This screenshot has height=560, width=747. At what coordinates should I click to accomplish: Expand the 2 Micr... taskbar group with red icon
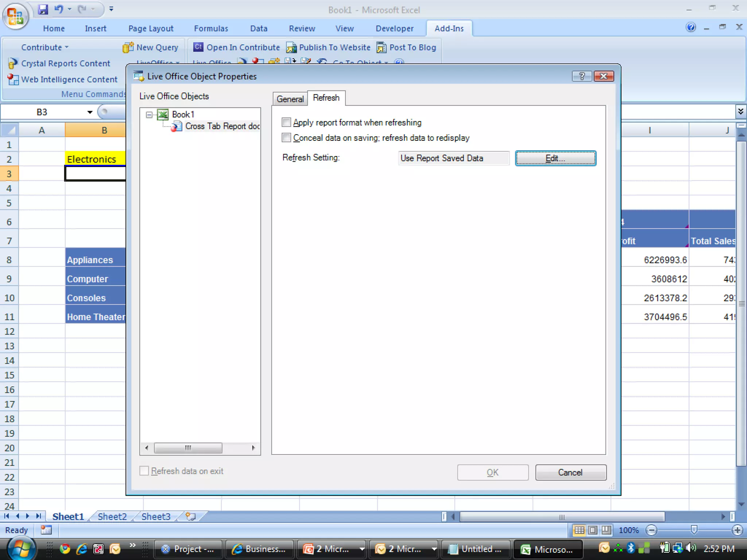(362, 549)
